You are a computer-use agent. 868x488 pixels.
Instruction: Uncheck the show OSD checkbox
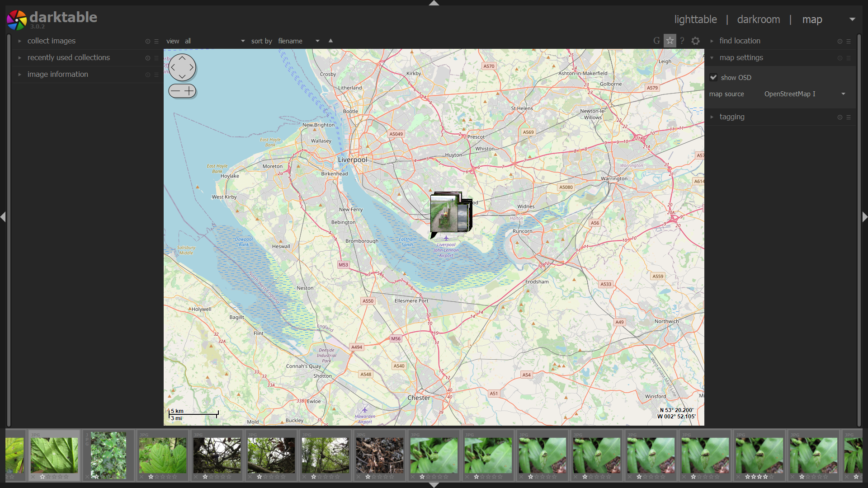(713, 77)
